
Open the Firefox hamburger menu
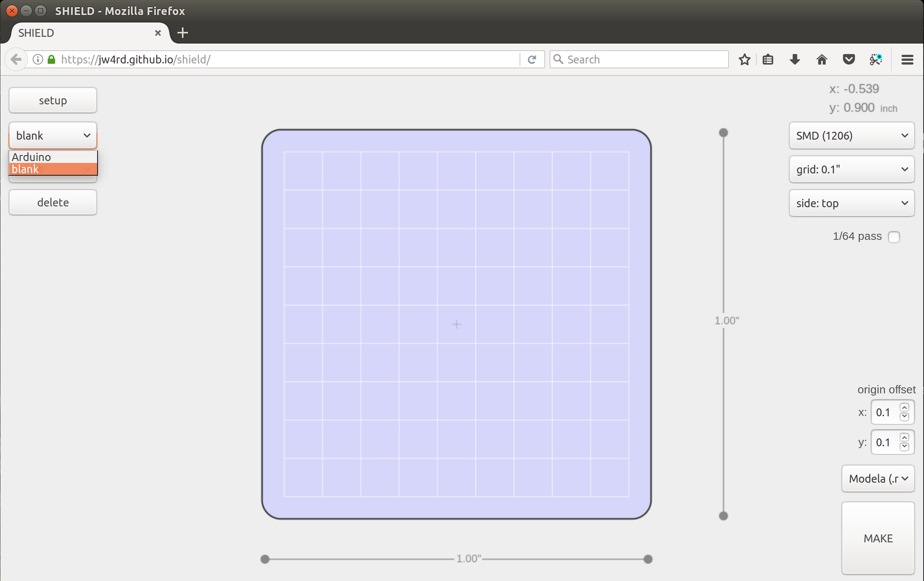907,60
